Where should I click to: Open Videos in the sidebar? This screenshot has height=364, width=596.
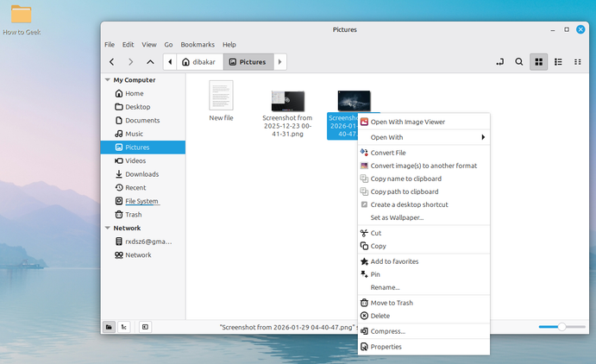point(143,160)
